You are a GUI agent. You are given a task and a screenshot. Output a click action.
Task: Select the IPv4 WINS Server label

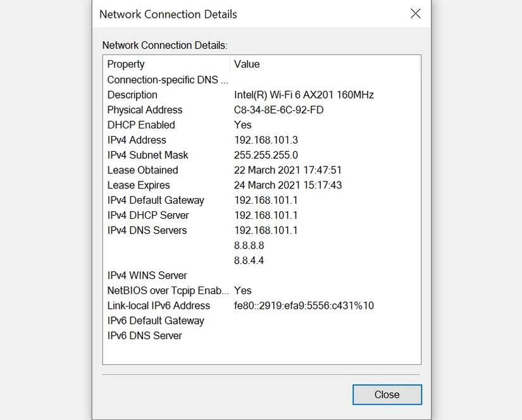coord(147,276)
